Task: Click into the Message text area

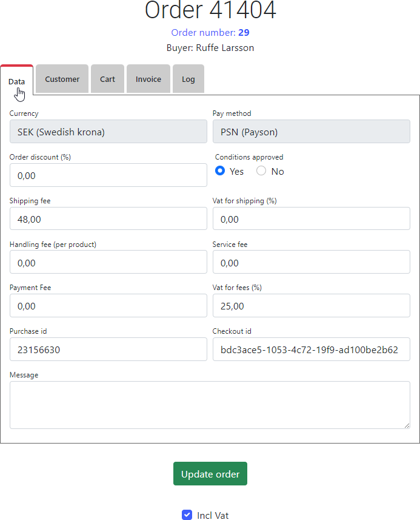Action: point(210,405)
